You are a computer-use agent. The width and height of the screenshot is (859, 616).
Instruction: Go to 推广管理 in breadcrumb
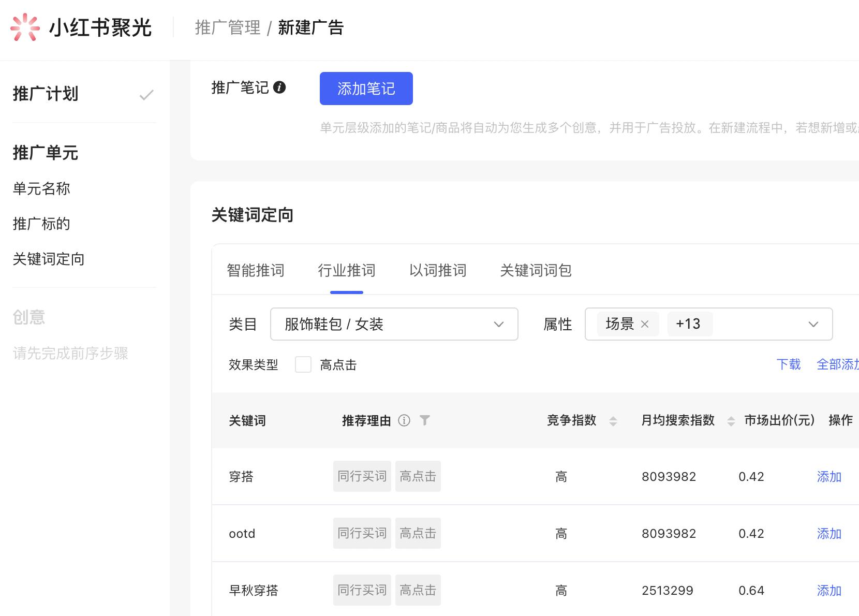point(228,27)
